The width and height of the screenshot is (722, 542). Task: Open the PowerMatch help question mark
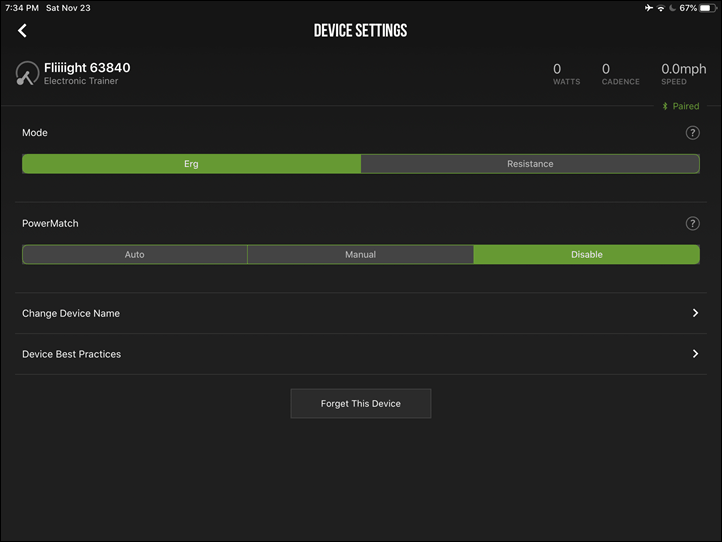click(693, 223)
